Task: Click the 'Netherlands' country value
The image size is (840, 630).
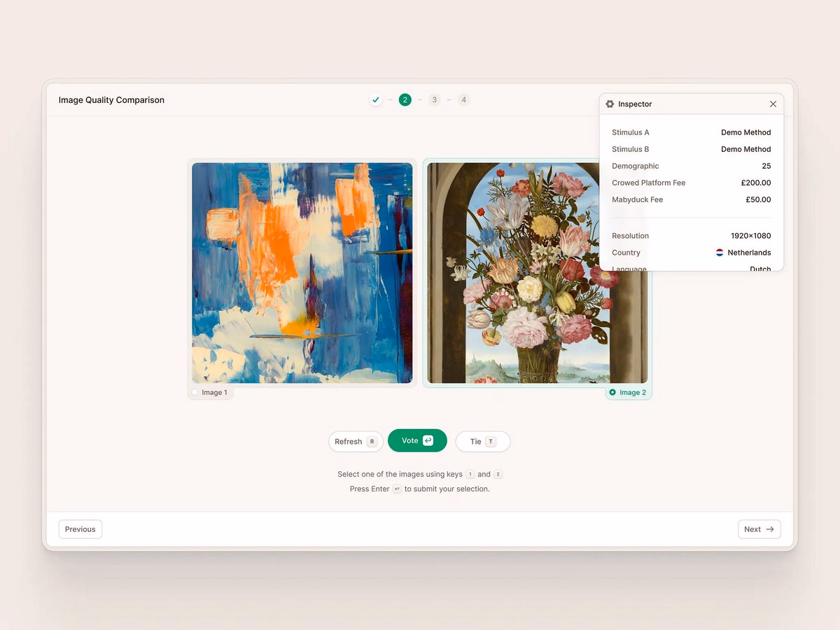Action: click(x=749, y=253)
